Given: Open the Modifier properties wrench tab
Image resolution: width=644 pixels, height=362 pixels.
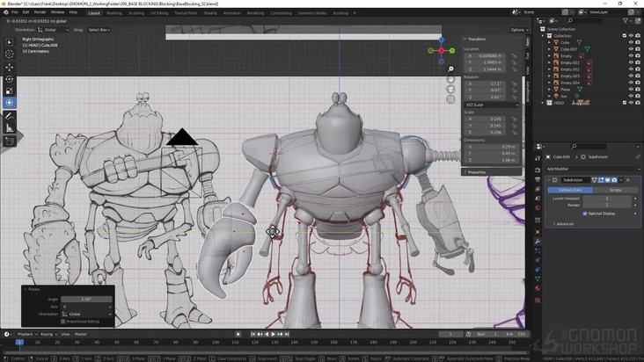Looking at the screenshot, I should click(538, 242).
